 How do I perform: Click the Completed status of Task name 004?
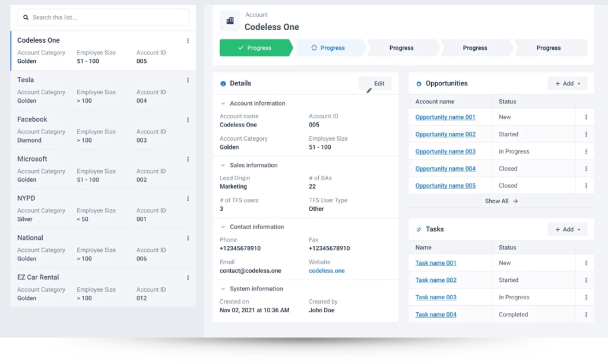[x=514, y=314]
